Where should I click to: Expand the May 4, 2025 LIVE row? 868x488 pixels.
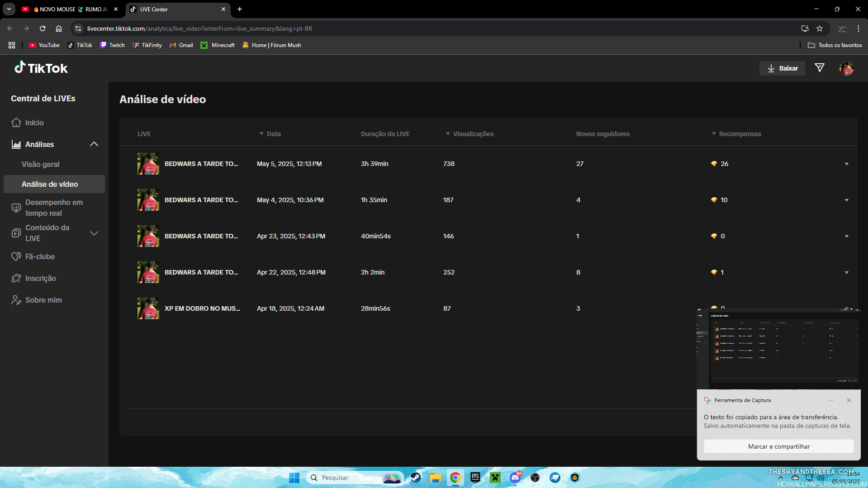[x=847, y=200]
